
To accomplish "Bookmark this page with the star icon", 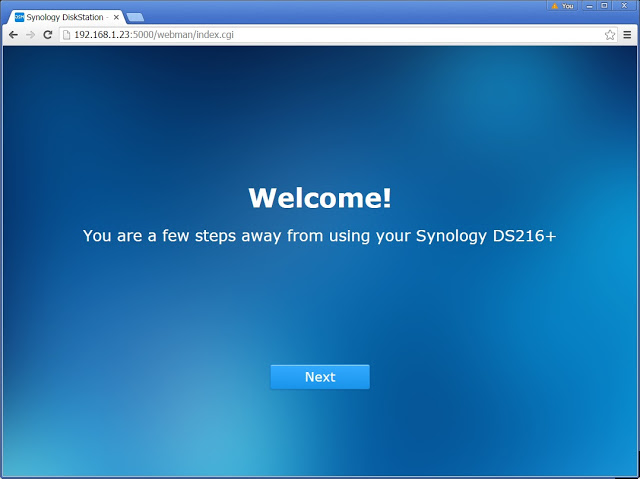I will click(610, 35).
